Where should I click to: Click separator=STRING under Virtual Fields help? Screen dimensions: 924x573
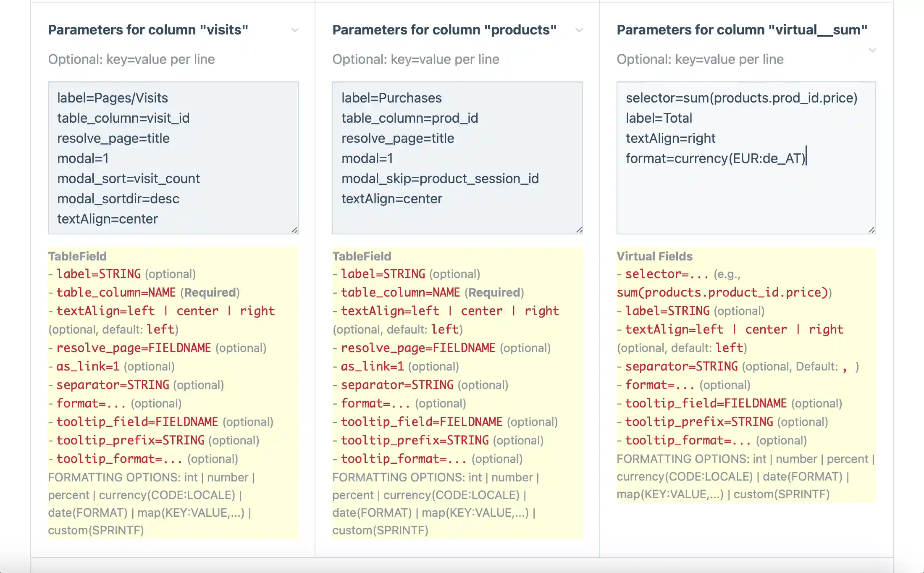(681, 366)
